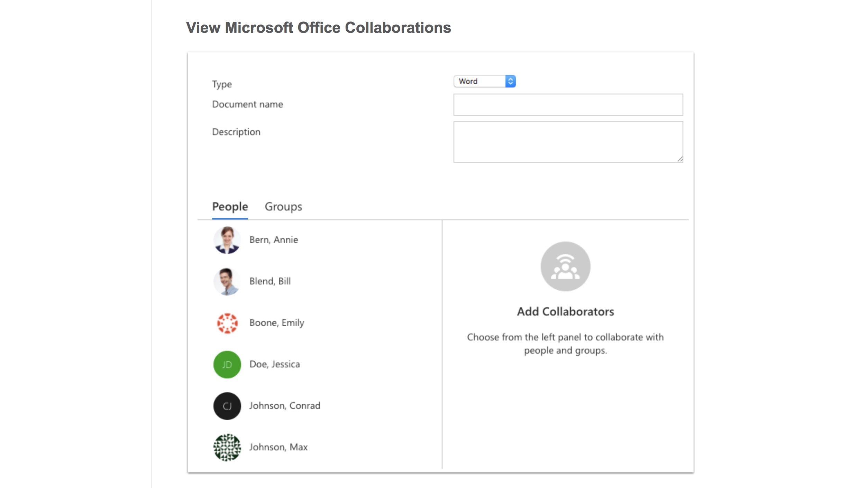Click Max Johnson's green patterned avatar
Screen dimensions: 868x488
227,448
